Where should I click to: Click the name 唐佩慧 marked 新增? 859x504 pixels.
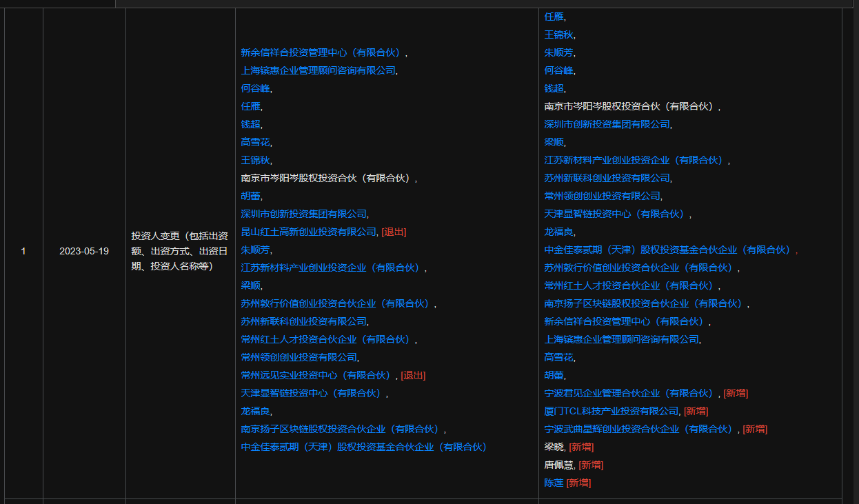(x=558, y=465)
